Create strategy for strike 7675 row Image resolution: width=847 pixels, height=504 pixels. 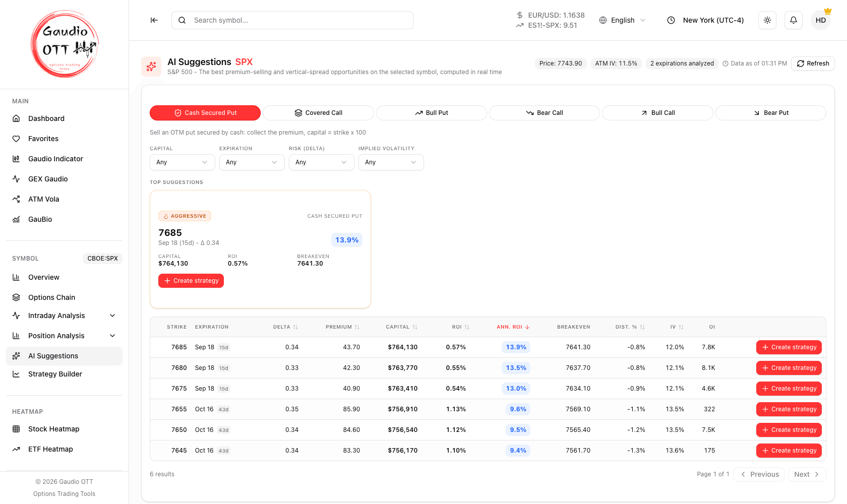pyautogui.click(x=789, y=389)
